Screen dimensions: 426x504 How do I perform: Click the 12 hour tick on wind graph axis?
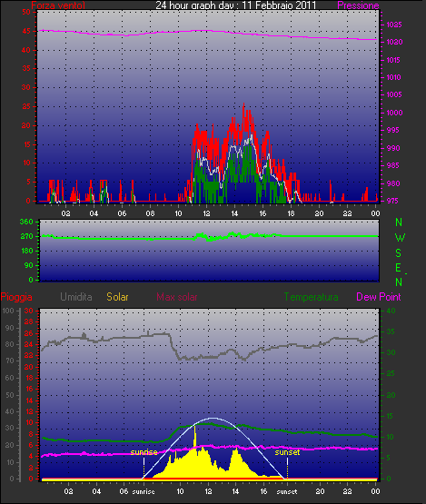[x=206, y=213]
